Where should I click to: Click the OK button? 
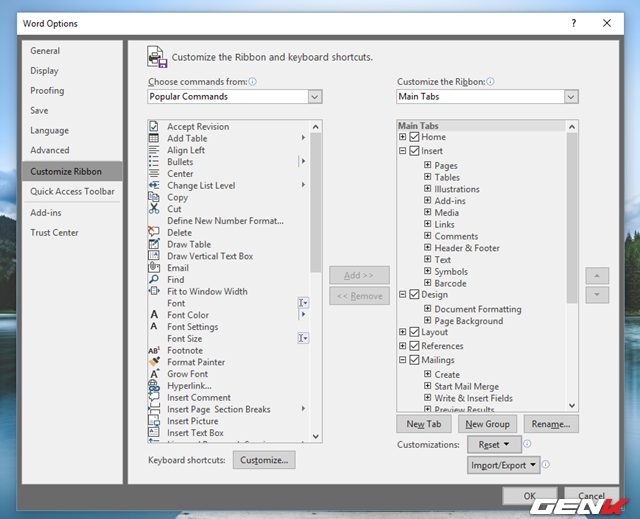click(529, 496)
